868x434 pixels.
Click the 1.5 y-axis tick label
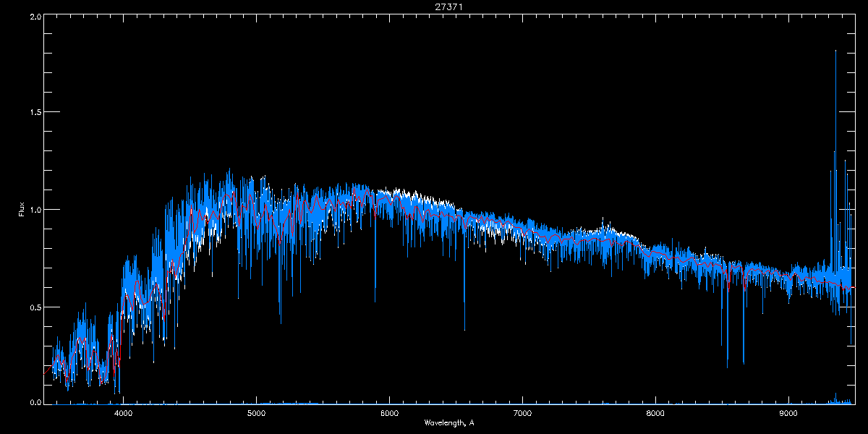(x=35, y=112)
